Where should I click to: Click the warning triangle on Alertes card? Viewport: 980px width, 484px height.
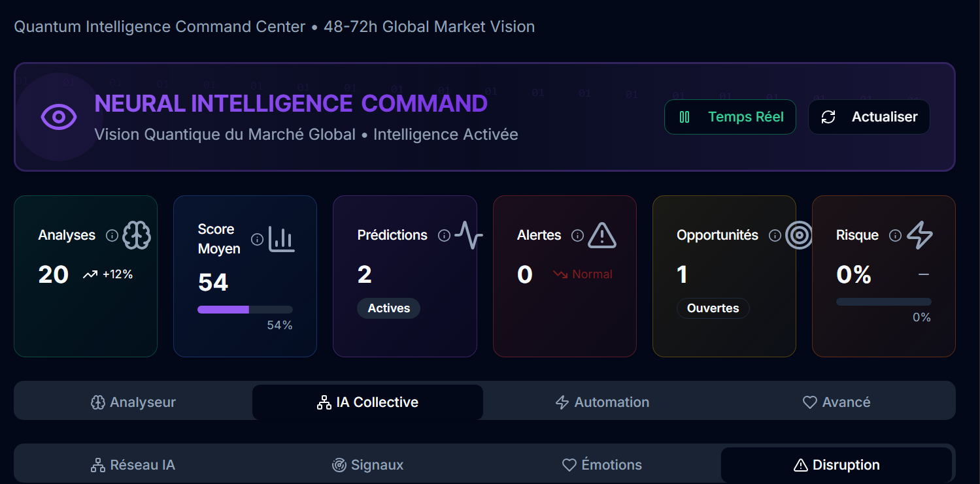pos(602,235)
